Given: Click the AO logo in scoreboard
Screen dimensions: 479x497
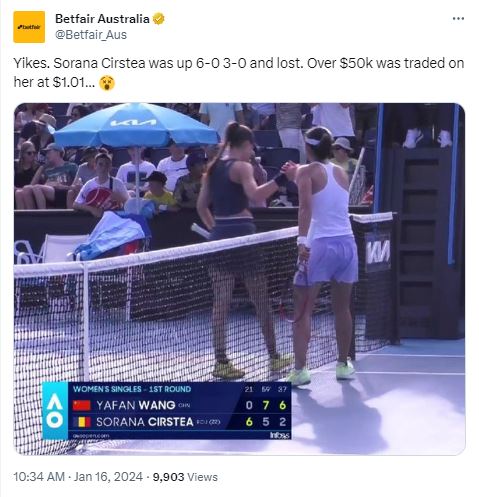Looking at the screenshot, I should (55, 411).
